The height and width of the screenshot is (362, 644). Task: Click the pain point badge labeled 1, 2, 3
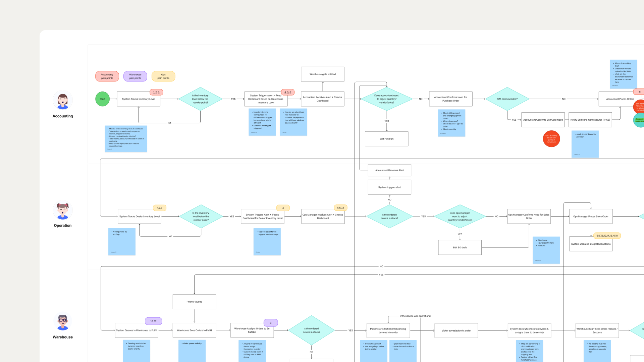pyautogui.click(x=156, y=92)
